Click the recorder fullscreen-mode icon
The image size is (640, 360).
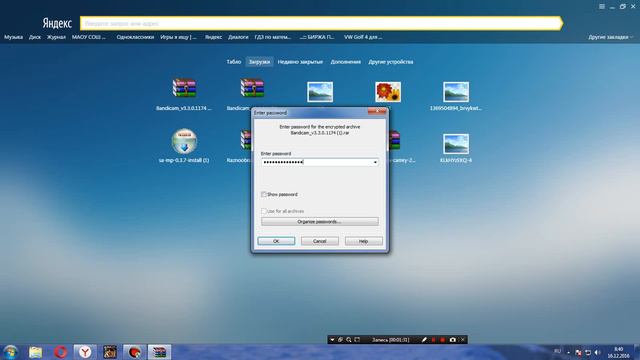tap(357, 340)
